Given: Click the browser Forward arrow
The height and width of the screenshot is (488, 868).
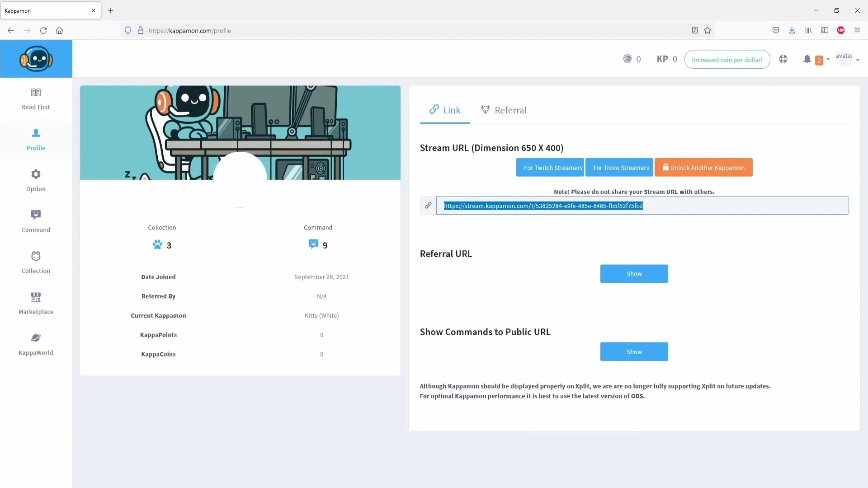Looking at the screenshot, I should (27, 30).
